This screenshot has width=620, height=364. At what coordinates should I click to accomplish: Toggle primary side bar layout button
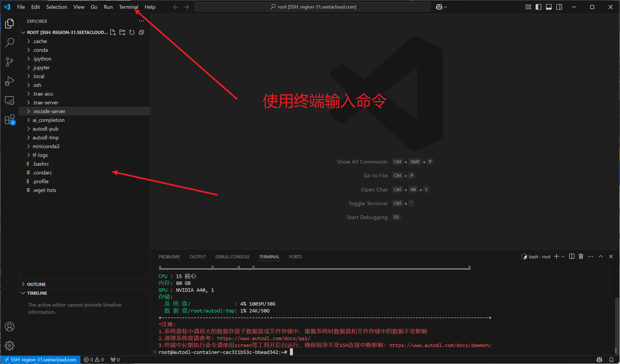(538, 7)
